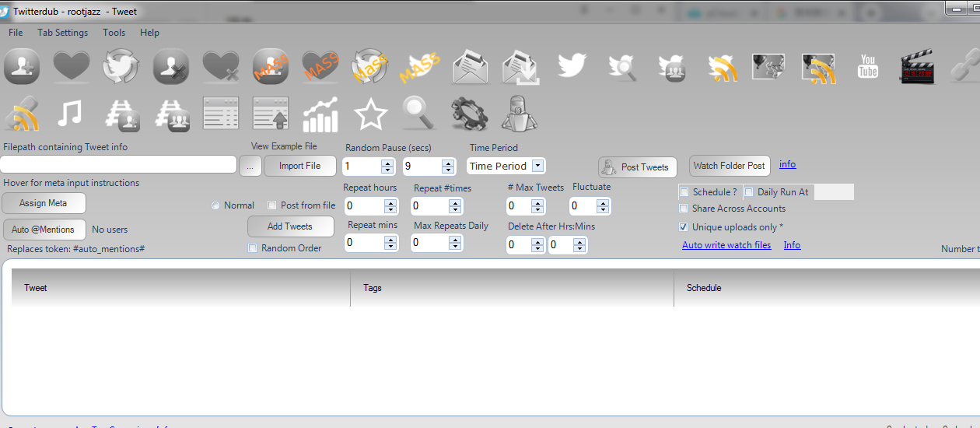This screenshot has width=980, height=428.
Task: Open the magnifying glass search icon
Action: click(x=420, y=114)
